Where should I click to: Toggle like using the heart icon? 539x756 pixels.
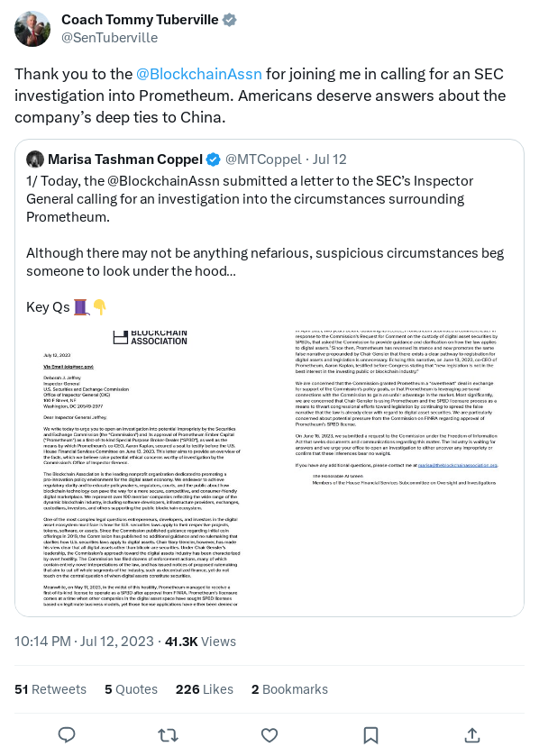(269, 735)
